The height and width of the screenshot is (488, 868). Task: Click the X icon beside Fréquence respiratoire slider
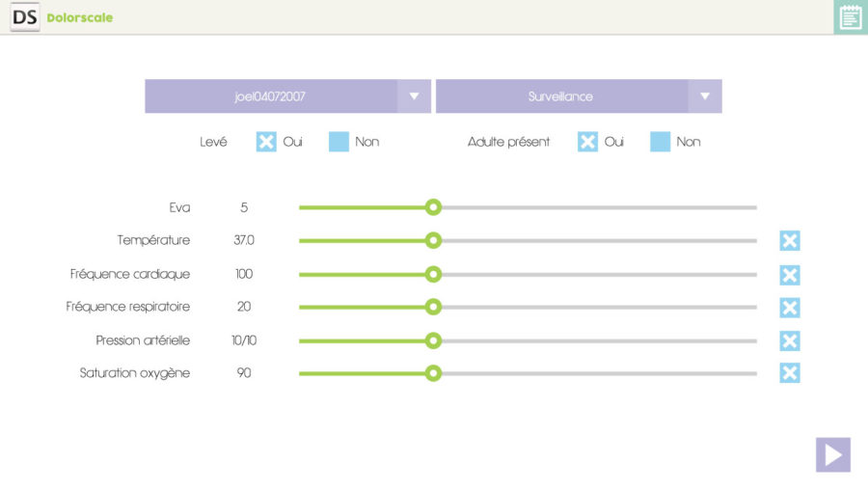tap(790, 308)
